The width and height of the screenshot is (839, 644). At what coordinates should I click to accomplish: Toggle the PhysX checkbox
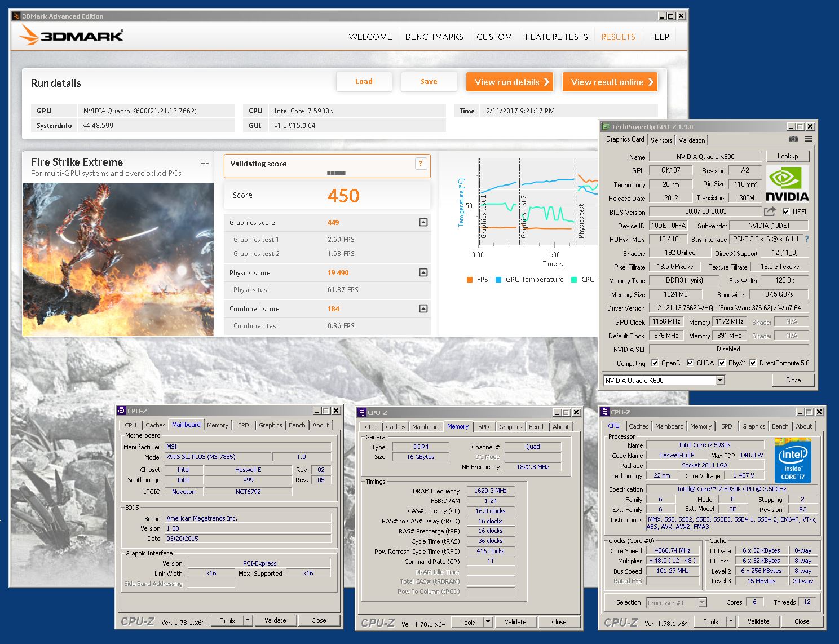pyautogui.click(x=722, y=363)
